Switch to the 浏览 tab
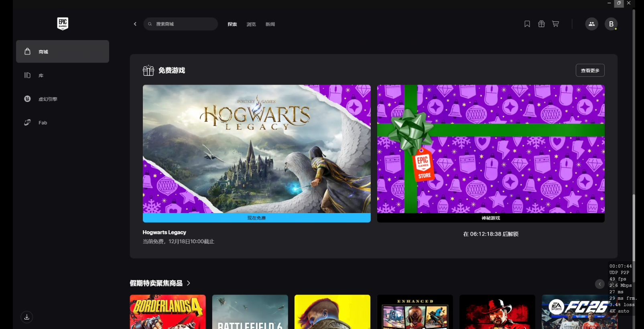 click(251, 24)
